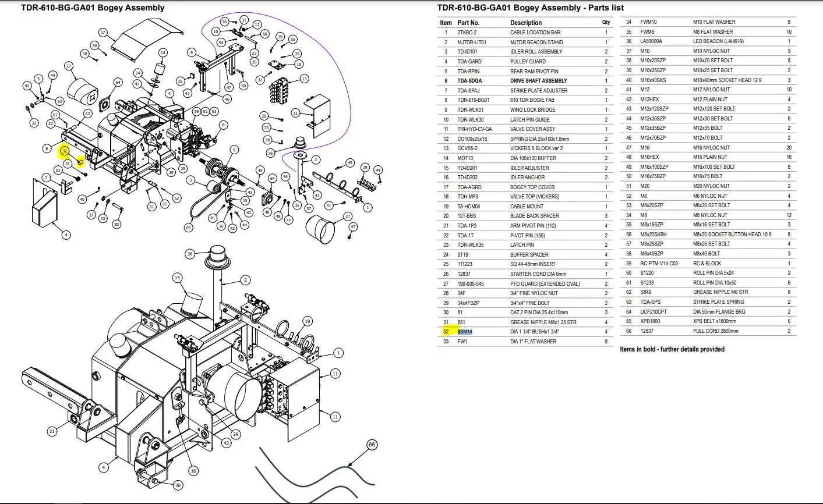The height and width of the screenshot is (504, 823).
Task: Select highlighted part number 8SM14 in parts list
Action: click(465, 332)
